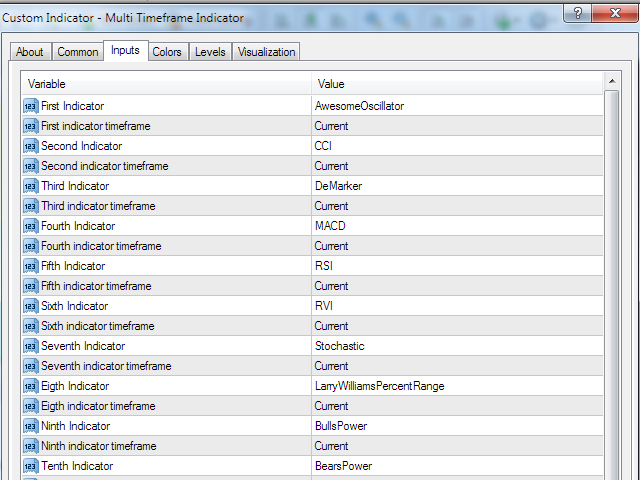Viewport: 640px width, 480px height.
Task: Click the Variable column header
Action: pos(165,84)
